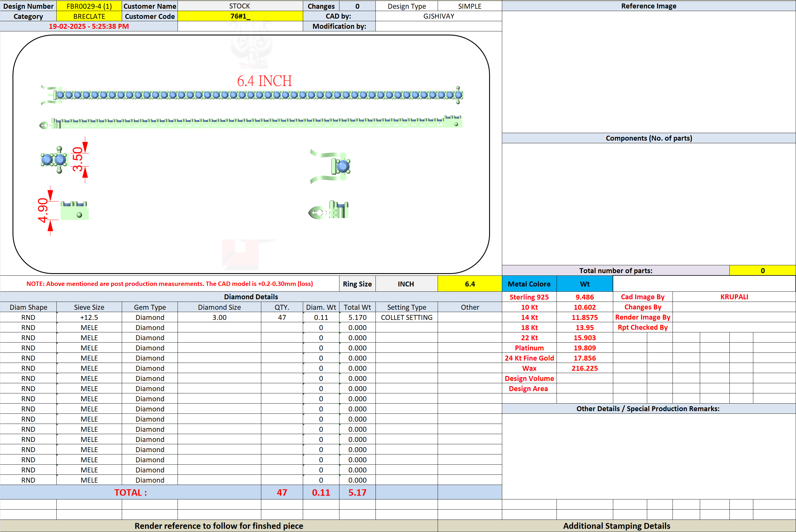Click total quantity 47 in the TOTAL row

click(x=282, y=492)
